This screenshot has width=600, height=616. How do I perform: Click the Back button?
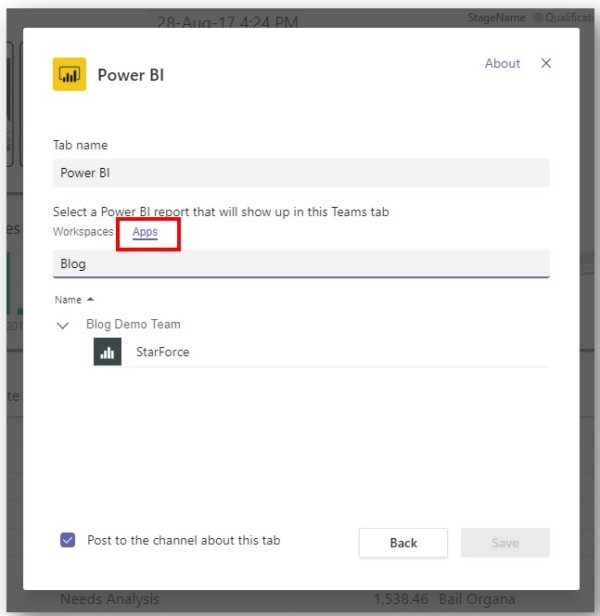tap(403, 543)
